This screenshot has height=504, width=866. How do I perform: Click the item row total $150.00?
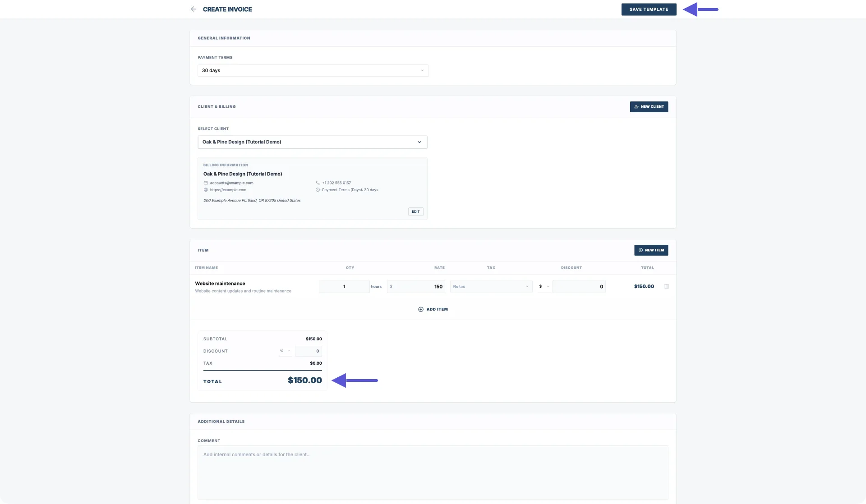(x=644, y=286)
